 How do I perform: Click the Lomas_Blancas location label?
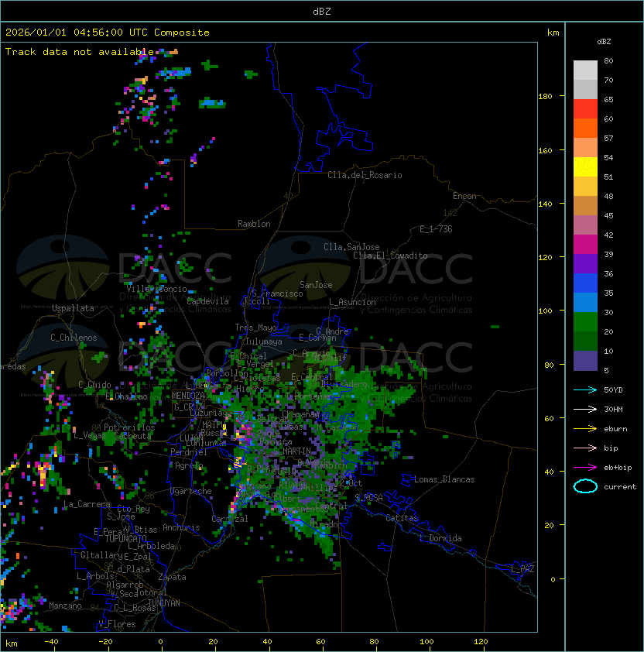click(444, 479)
